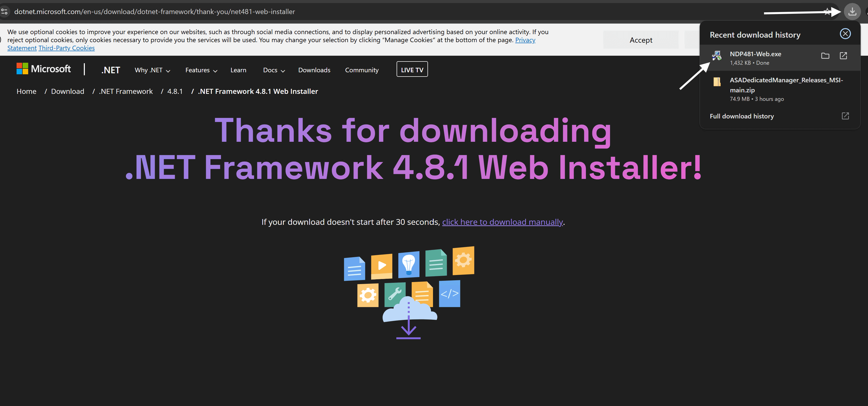Click the site information icon in address bar
This screenshot has width=868, height=406.
pyautogui.click(x=4, y=12)
